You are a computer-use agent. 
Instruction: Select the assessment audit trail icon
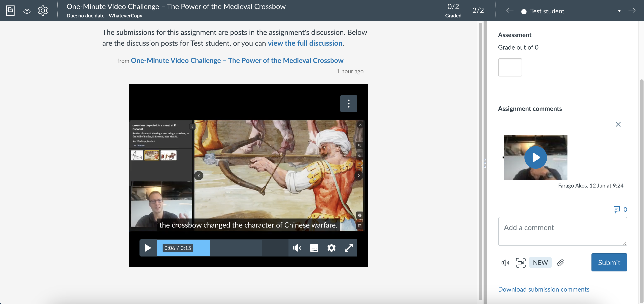coord(10,10)
